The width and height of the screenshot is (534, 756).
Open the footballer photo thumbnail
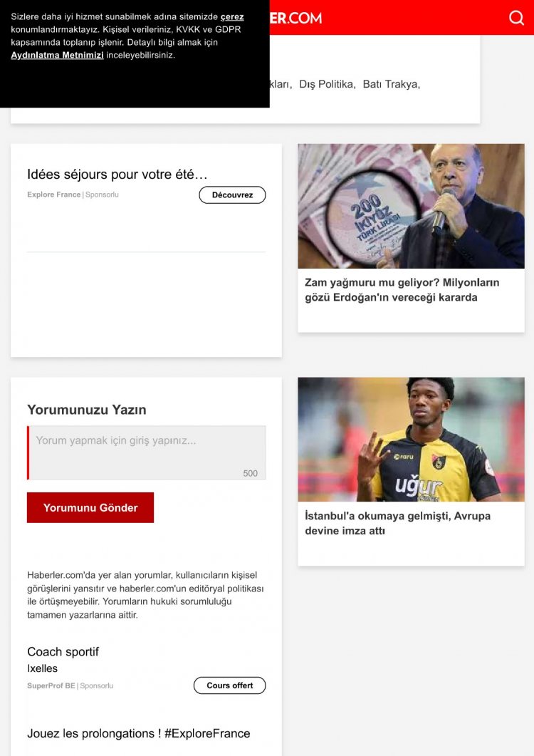point(411,439)
